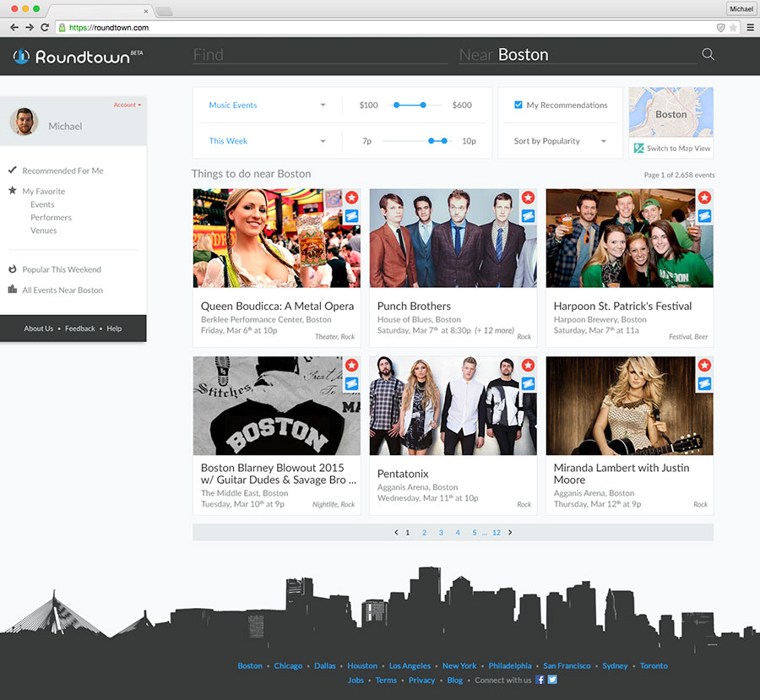Favorite Pentatonix with the star icon
Viewport: 760px width, 700px height.
tap(529, 365)
